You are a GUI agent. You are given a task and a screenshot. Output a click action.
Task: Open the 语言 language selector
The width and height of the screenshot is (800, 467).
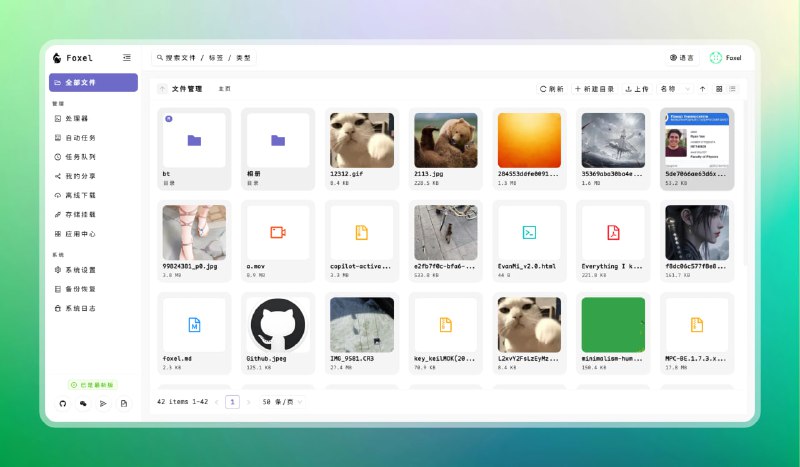682,58
